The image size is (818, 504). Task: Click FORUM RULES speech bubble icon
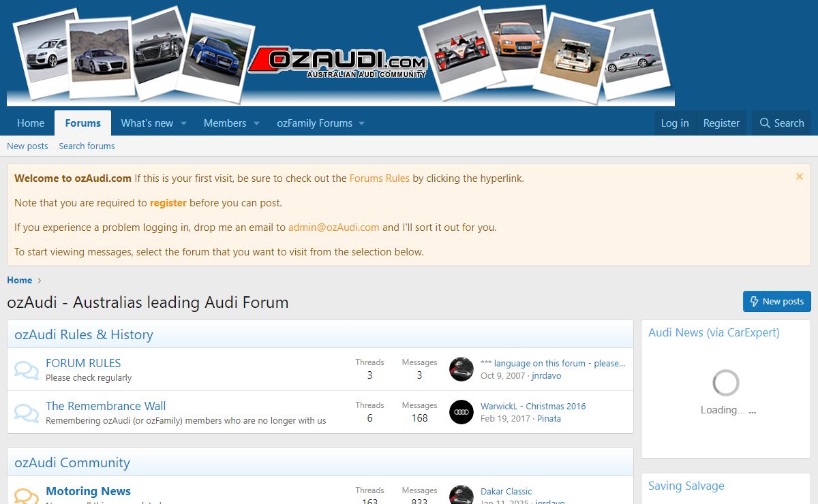pos(27,370)
